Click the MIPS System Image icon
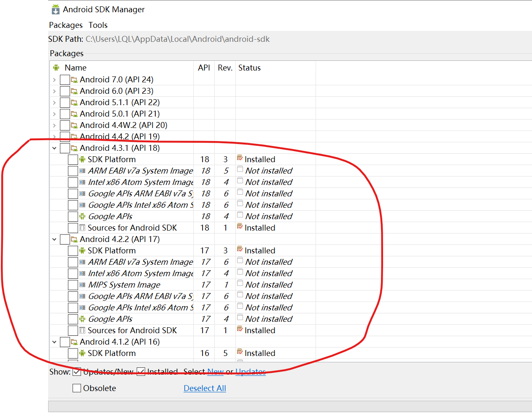The width and height of the screenshot is (532, 413). 82,285
